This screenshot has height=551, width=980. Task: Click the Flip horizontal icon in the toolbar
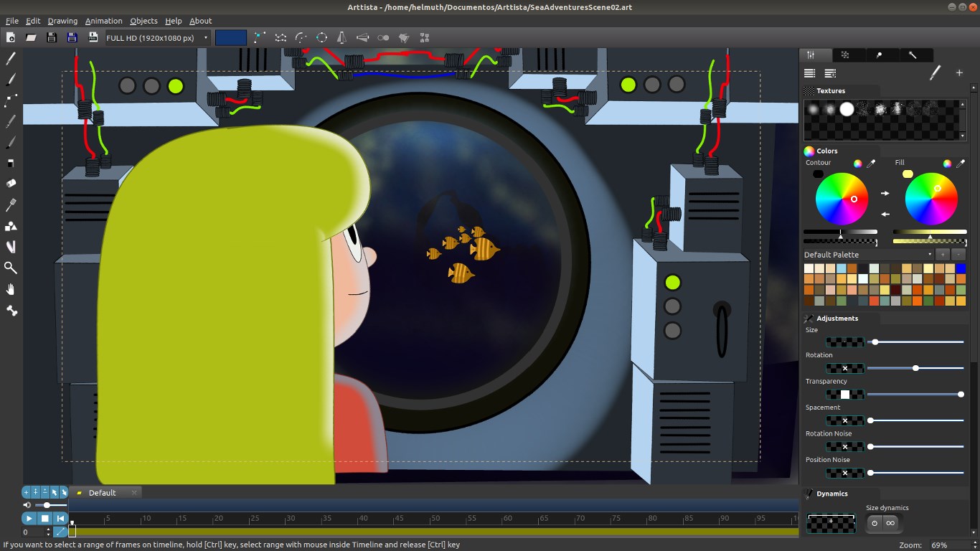341,37
